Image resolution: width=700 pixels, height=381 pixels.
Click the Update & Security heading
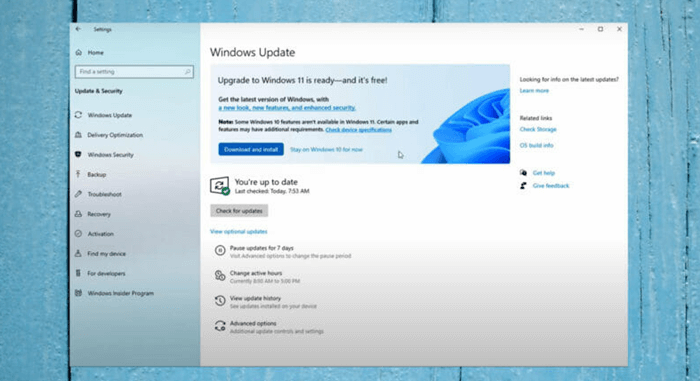point(99,91)
